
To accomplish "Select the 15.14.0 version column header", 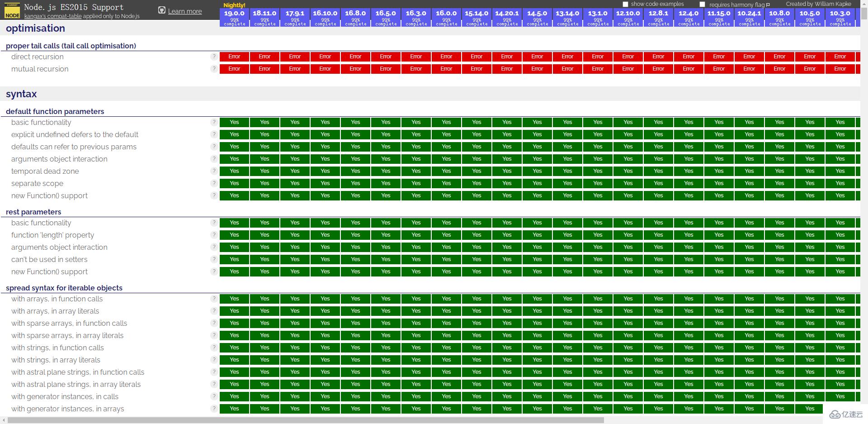I will click(x=476, y=17).
